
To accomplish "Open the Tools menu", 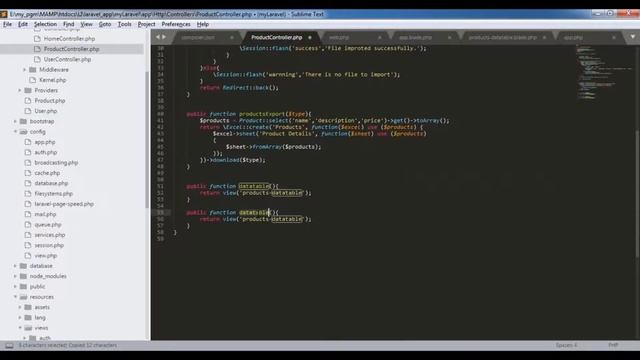I will click(x=124, y=24).
